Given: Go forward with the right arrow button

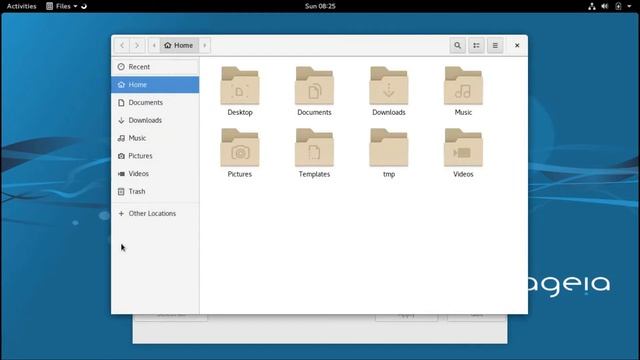Looking at the screenshot, I should click(x=137, y=45).
